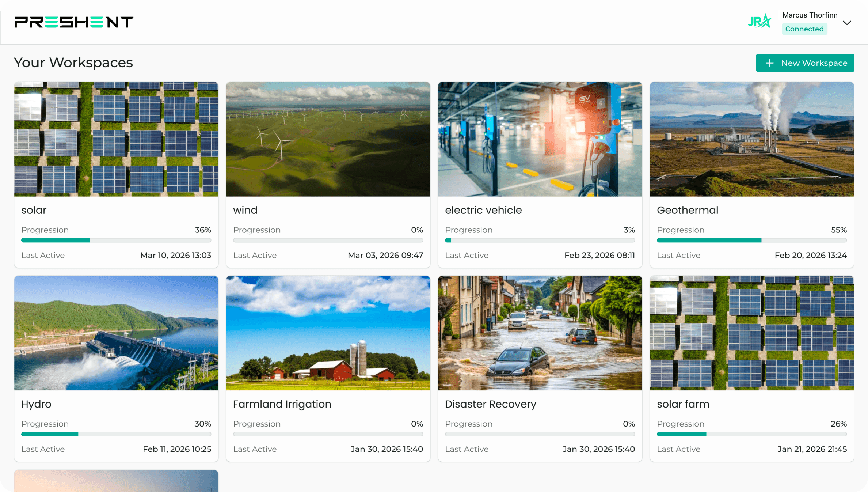Click the Geothermal 55% progress bar
The width and height of the screenshot is (868, 492).
[751, 240]
